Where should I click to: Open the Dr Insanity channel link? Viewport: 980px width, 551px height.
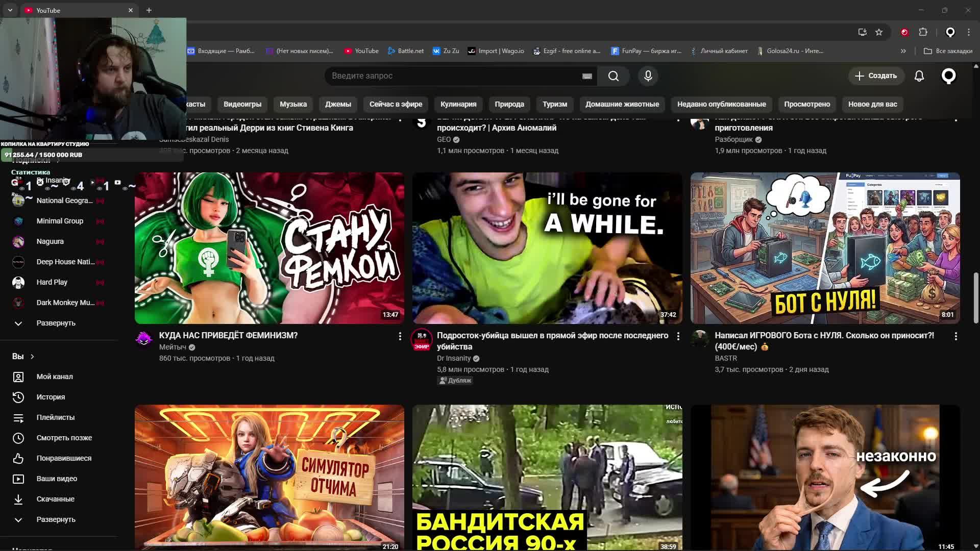453,358
